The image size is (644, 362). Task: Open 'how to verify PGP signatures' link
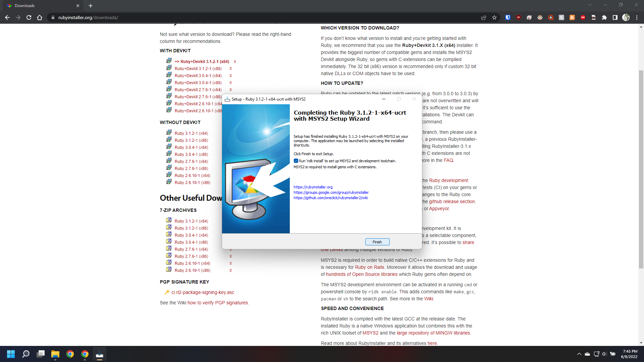[218, 303]
